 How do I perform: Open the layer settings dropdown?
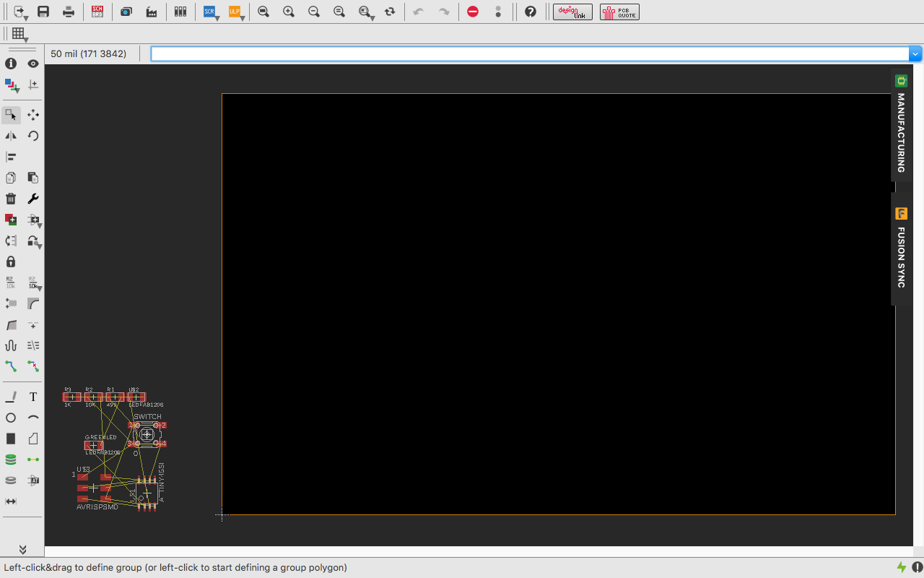click(x=11, y=85)
